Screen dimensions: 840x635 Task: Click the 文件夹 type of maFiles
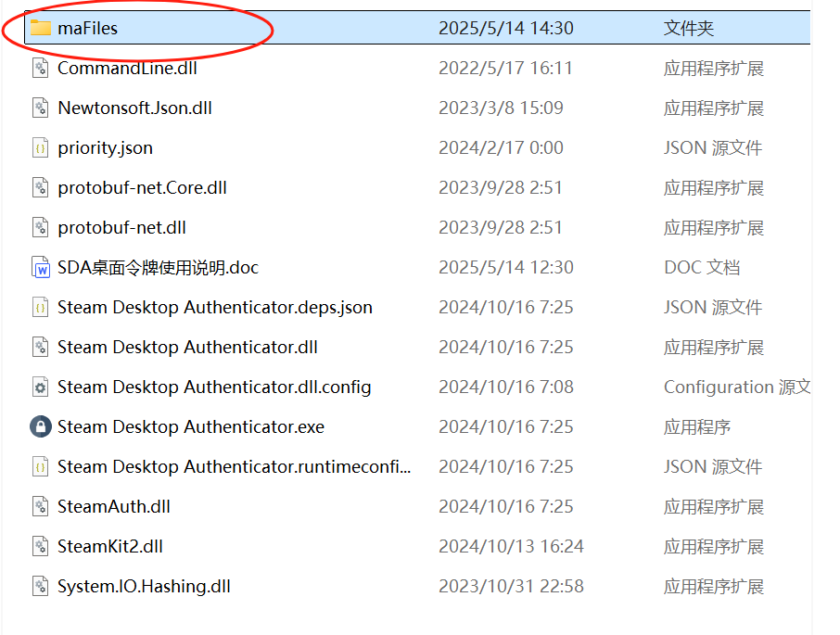coord(689,28)
